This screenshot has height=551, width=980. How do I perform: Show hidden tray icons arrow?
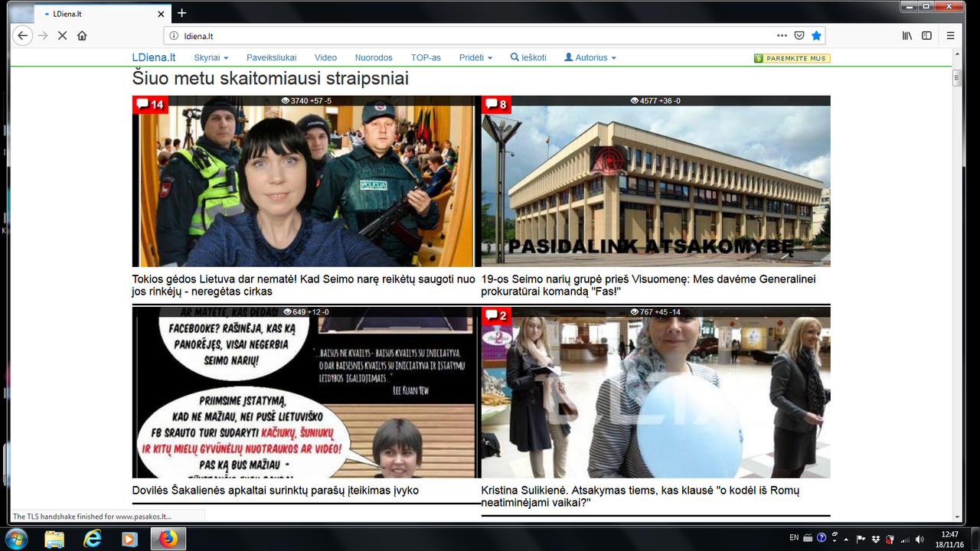click(848, 538)
